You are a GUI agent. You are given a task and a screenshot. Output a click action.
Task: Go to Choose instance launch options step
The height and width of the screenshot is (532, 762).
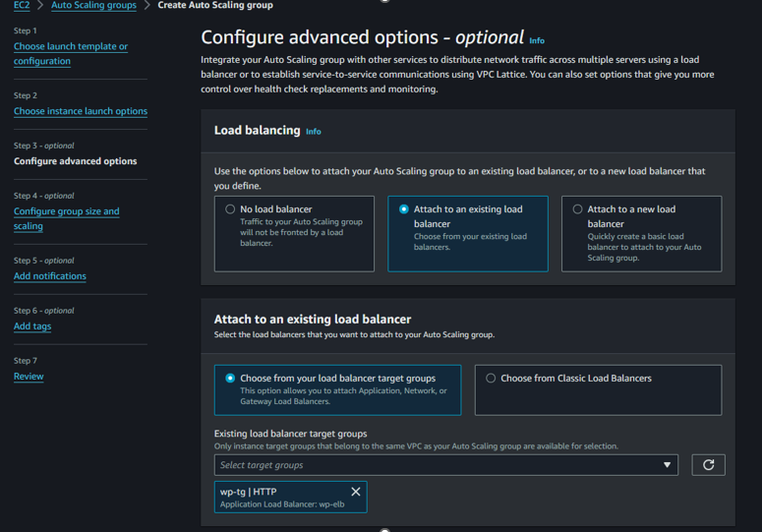tap(80, 111)
